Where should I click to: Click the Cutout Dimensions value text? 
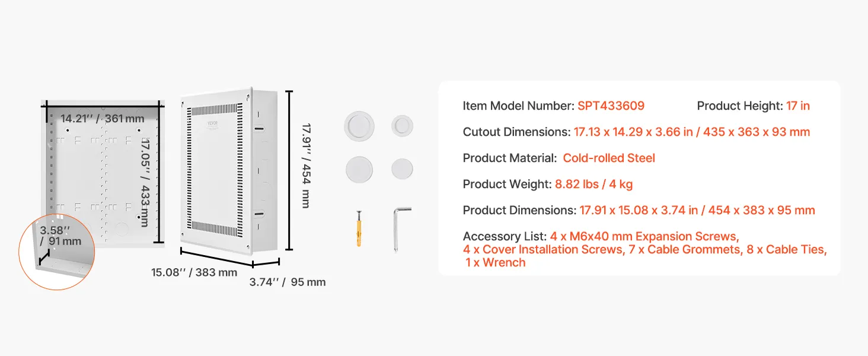(691, 132)
